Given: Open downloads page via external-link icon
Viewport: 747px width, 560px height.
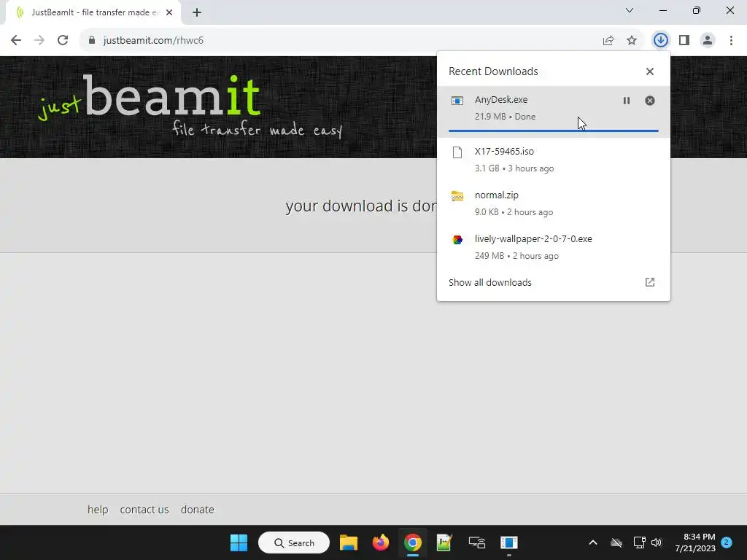Looking at the screenshot, I should 650,282.
